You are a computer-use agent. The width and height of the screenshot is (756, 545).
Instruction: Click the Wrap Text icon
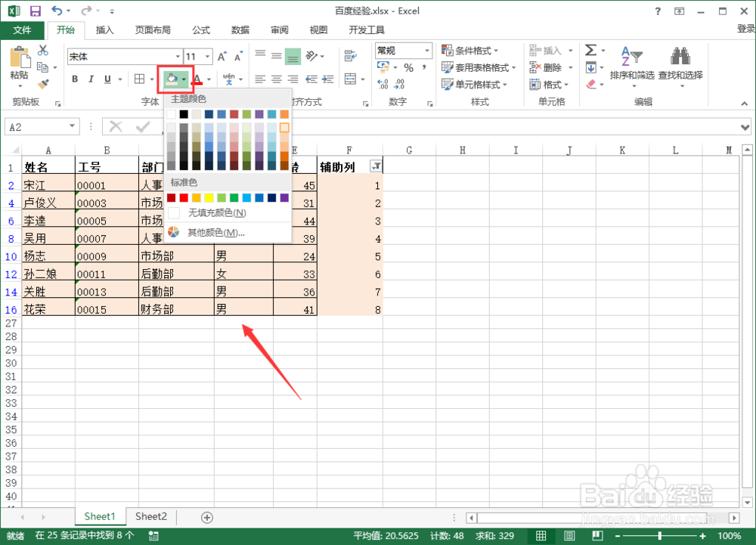[x=351, y=56]
